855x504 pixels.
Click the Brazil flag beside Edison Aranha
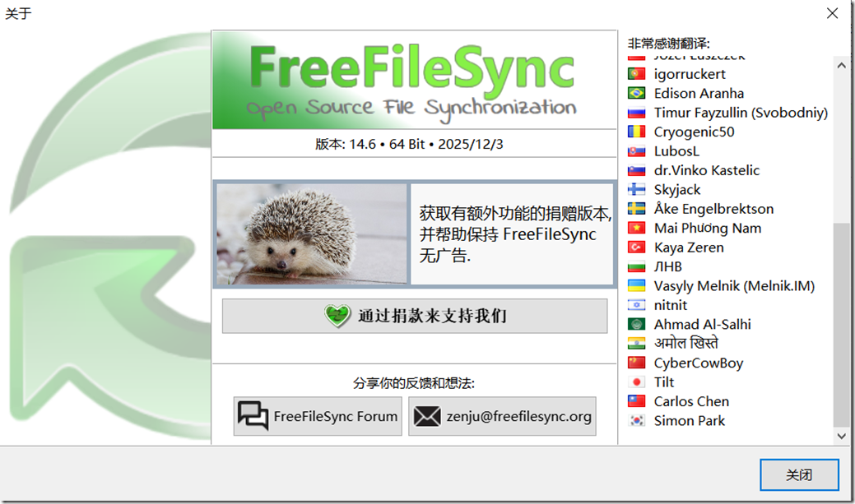(x=636, y=93)
